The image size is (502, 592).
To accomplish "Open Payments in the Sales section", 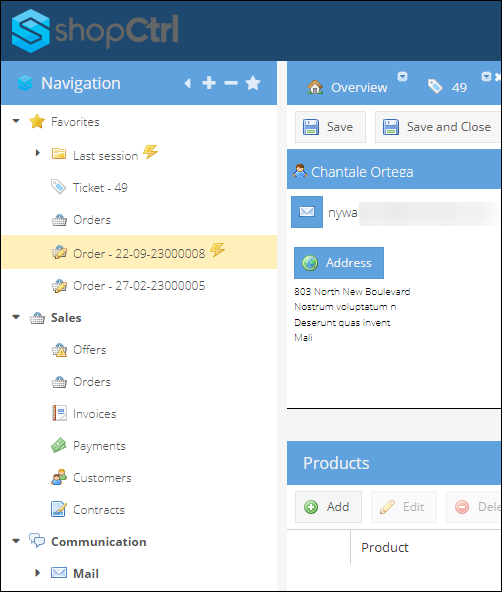I will click(x=99, y=446).
